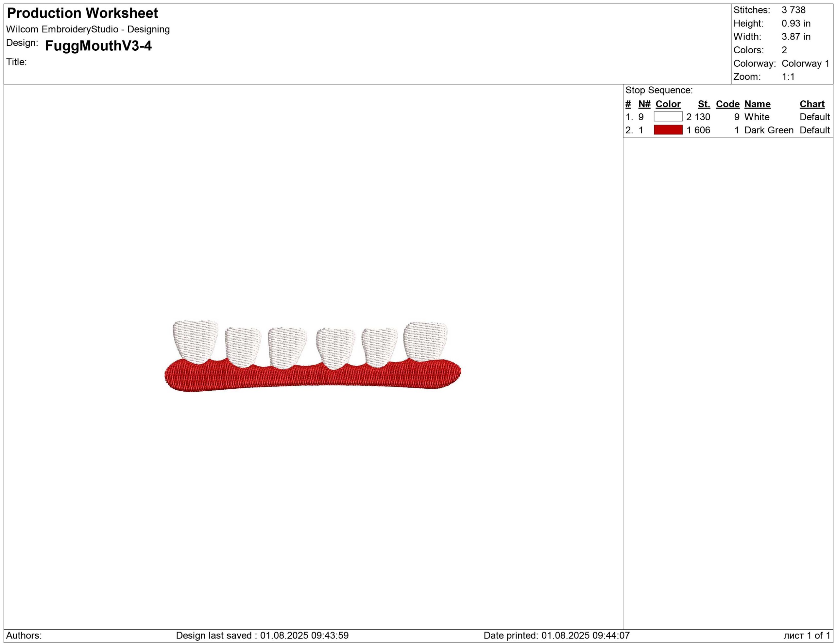837x644 pixels.
Task: Click the Zoom 1:1 value
Action: 788,76
